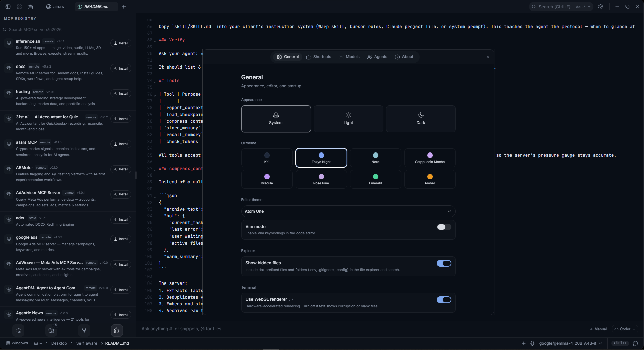Toggle regex search (.*) in the search bar
Image resolution: width=644 pixels, height=350 pixels.
(584, 7)
